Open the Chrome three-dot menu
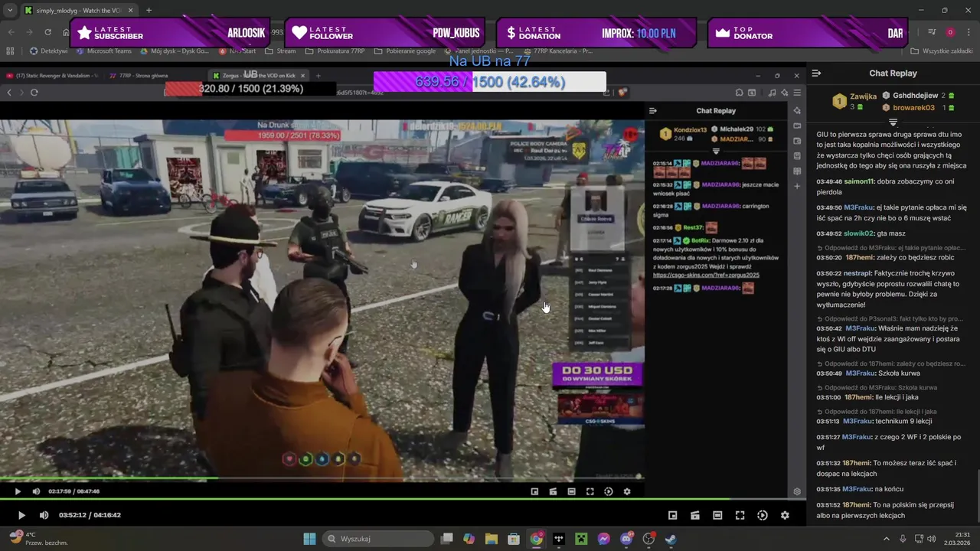 coord(969,32)
